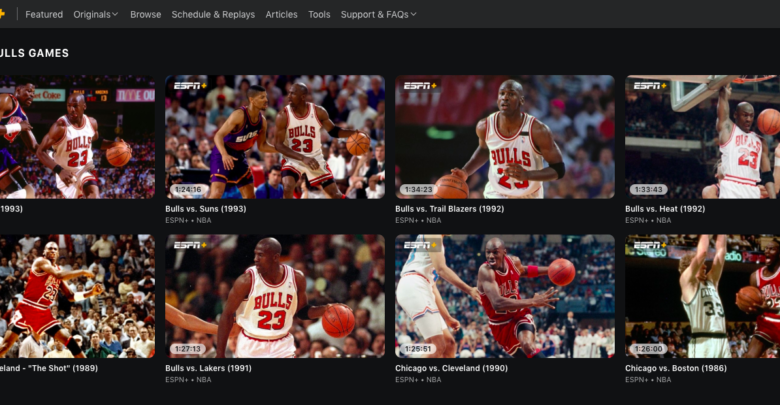The width and height of the screenshot is (780, 405).
Task: Click ESPN+ • NBA label under Bulls vs. Suns
Action: point(188,220)
